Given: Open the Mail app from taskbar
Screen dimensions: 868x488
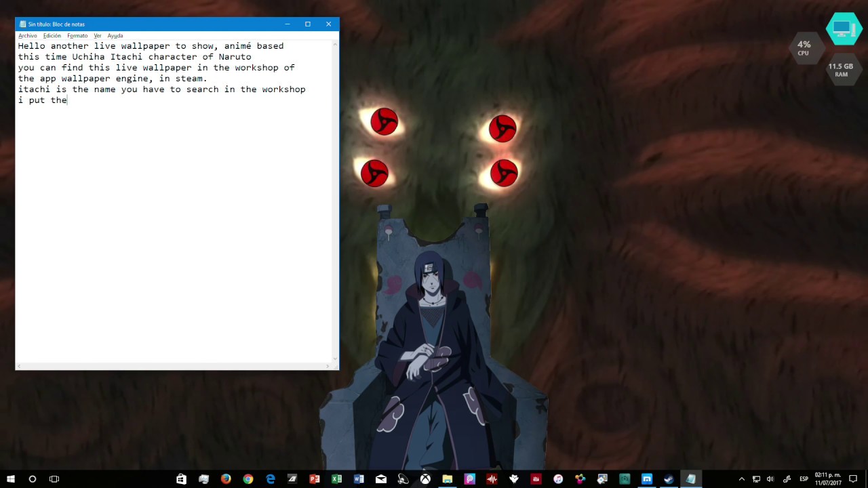Looking at the screenshot, I should point(381,479).
